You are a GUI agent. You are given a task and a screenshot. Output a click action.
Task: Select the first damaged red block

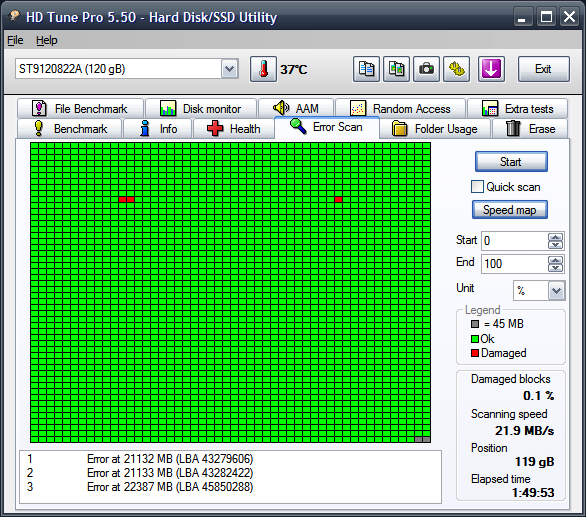122,199
